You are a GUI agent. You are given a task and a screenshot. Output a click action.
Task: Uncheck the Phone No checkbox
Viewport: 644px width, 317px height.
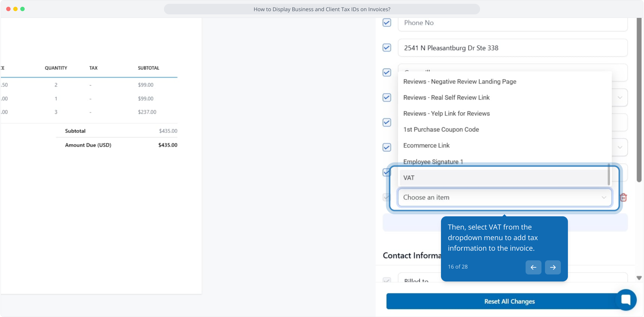[x=387, y=23]
